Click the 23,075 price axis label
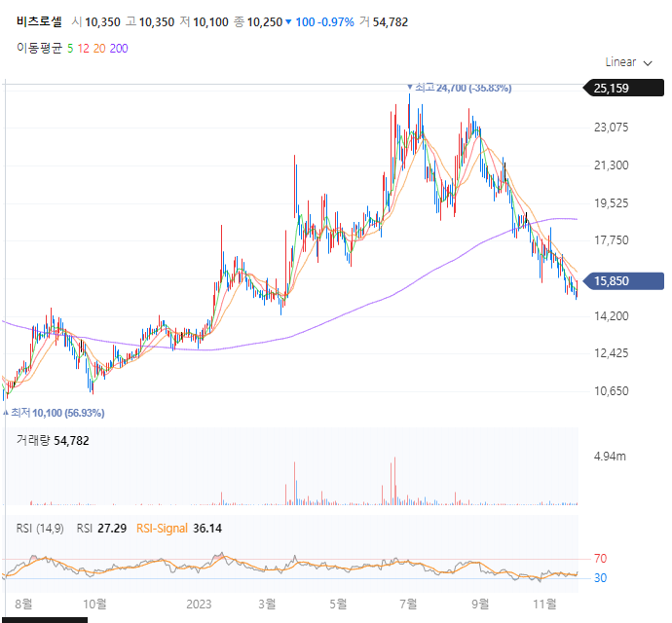The image size is (672, 623). [612, 128]
